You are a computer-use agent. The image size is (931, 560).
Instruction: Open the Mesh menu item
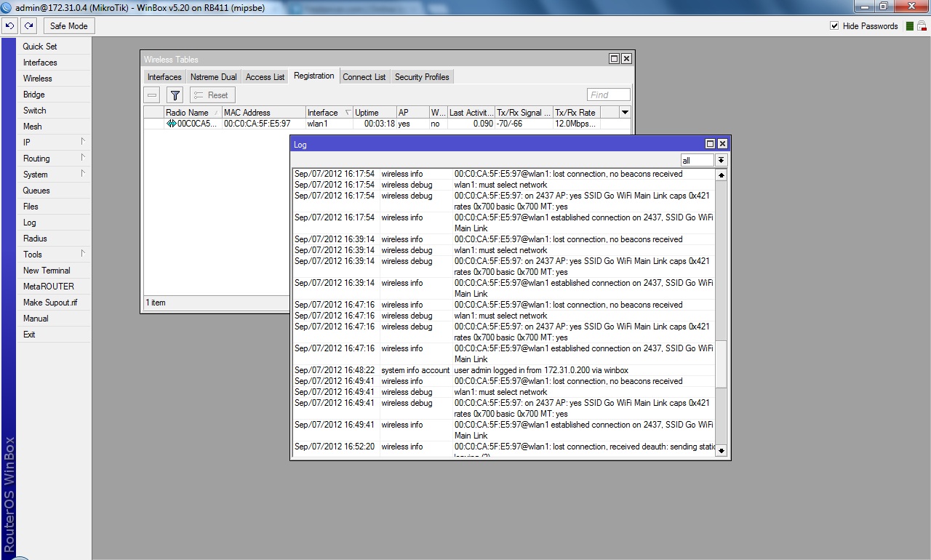[55, 127]
